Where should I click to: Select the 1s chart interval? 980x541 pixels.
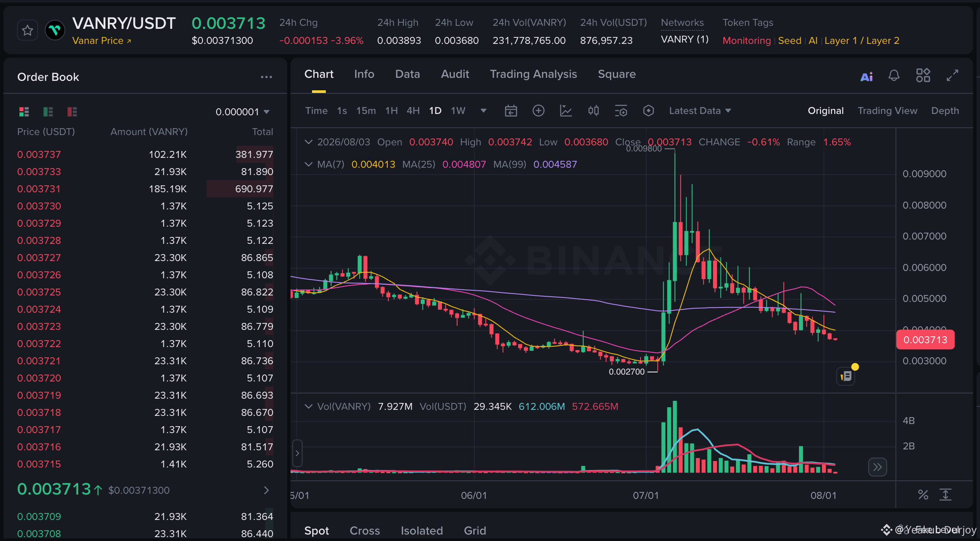(342, 111)
